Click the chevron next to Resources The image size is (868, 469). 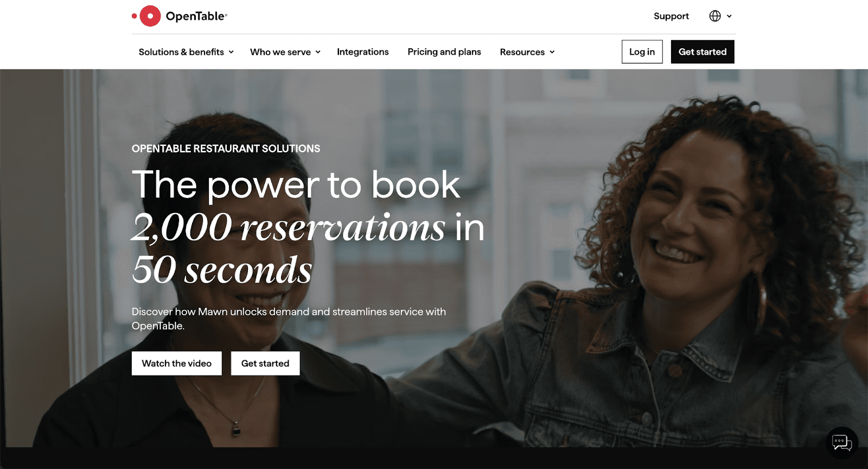[552, 52]
